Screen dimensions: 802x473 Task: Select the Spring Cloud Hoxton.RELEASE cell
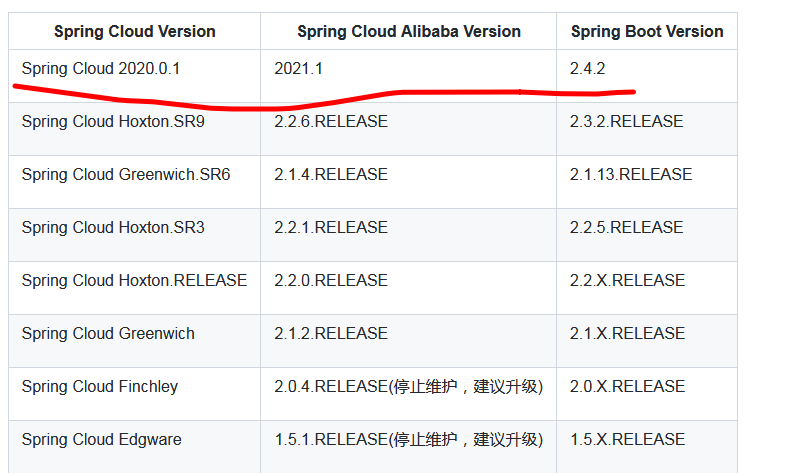pos(134,281)
